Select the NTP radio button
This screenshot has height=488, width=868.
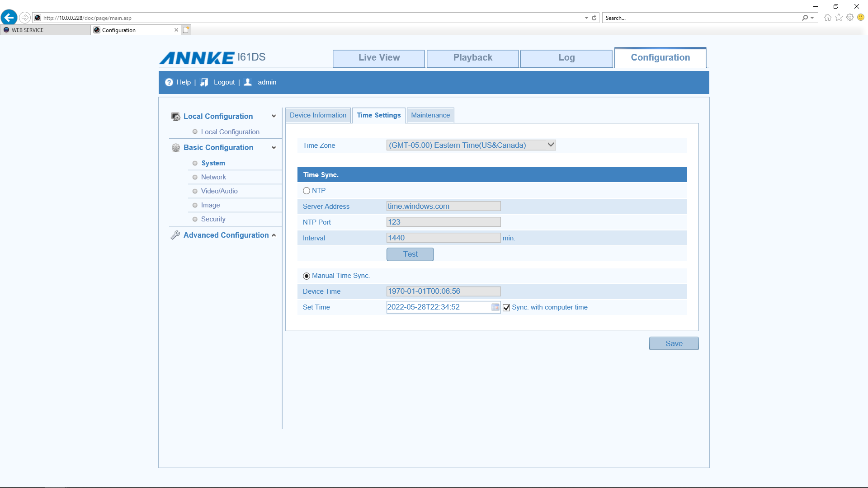click(x=307, y=191)
